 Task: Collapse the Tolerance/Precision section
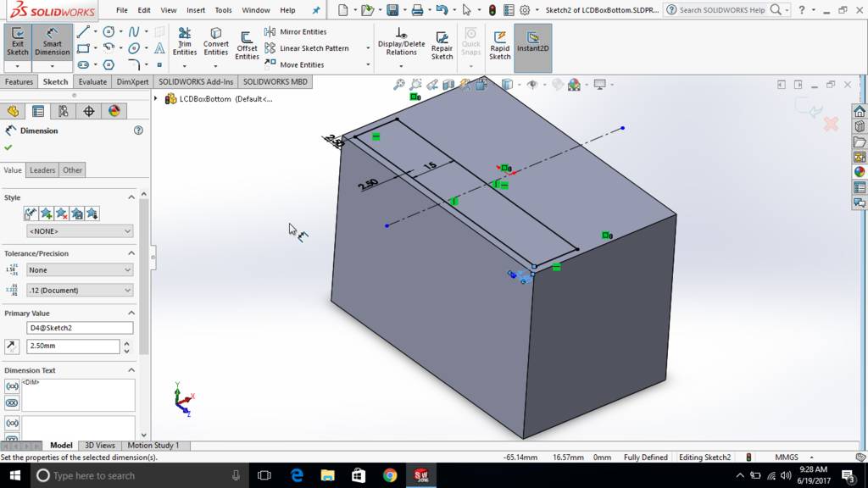pos(131,253)
